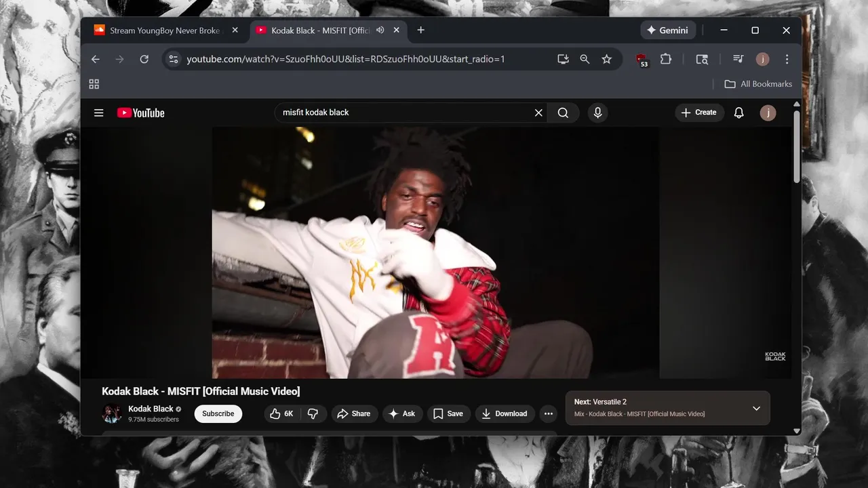Open Kodak Black channel name link
Screen dimensions: 868x488
click(x=151, y=409)
